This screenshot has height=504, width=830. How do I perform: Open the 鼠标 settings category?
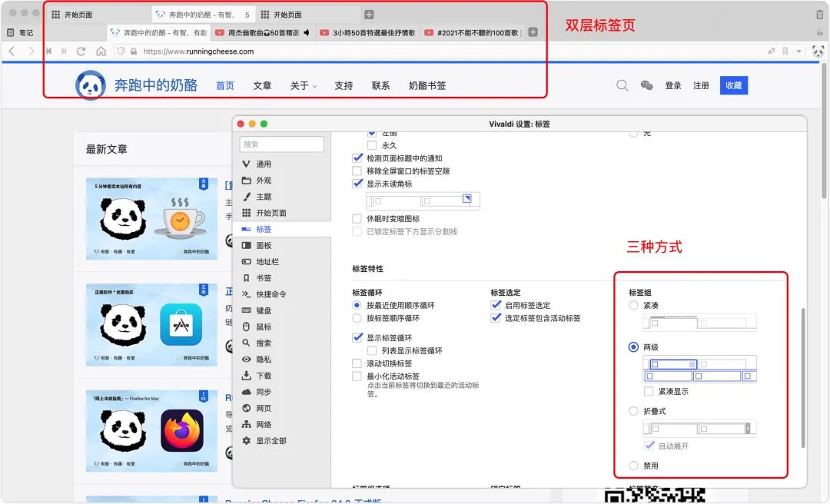click(263, 327)
